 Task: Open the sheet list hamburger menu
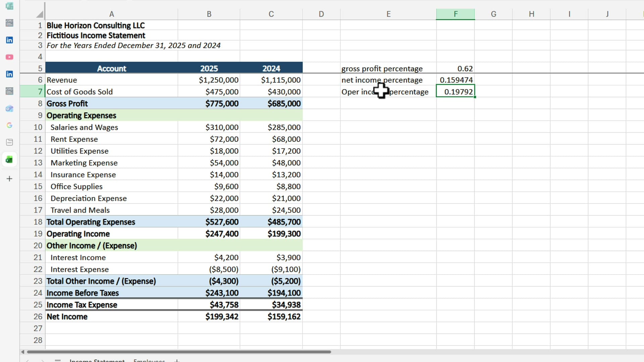point(57,361)
